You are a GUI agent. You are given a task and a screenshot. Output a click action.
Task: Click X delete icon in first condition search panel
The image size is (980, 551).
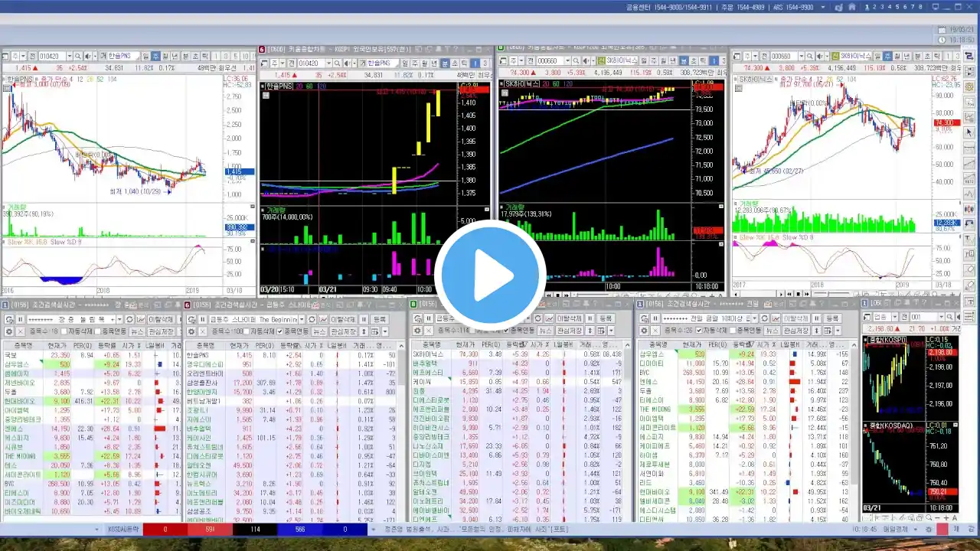21,331
